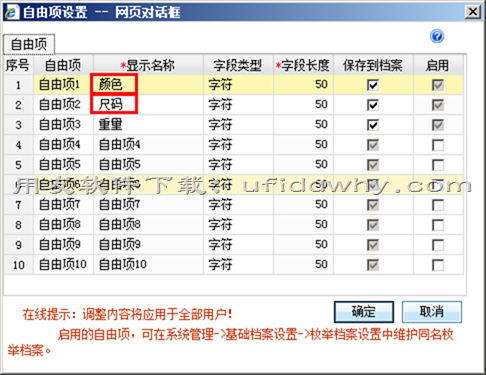Click 字符 type cell in row 1
The height and width of the screenshot is (375, 486).
pos(238,85)
